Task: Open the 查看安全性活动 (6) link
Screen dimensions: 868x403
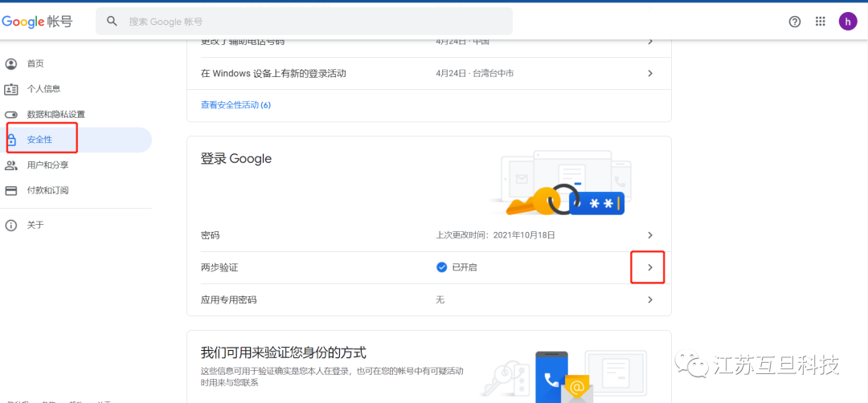Action: 235,105
